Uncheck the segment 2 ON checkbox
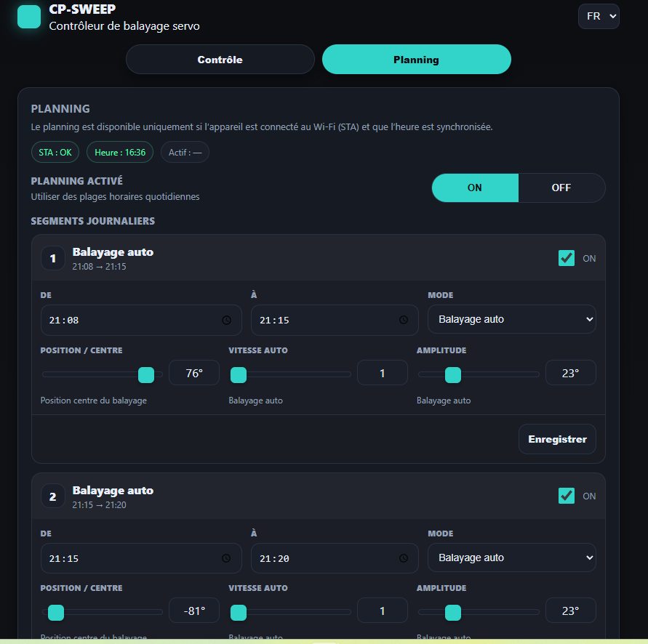The height and width of the screenshot is (644, 648). pyautogui.click(x=567, y=496)
